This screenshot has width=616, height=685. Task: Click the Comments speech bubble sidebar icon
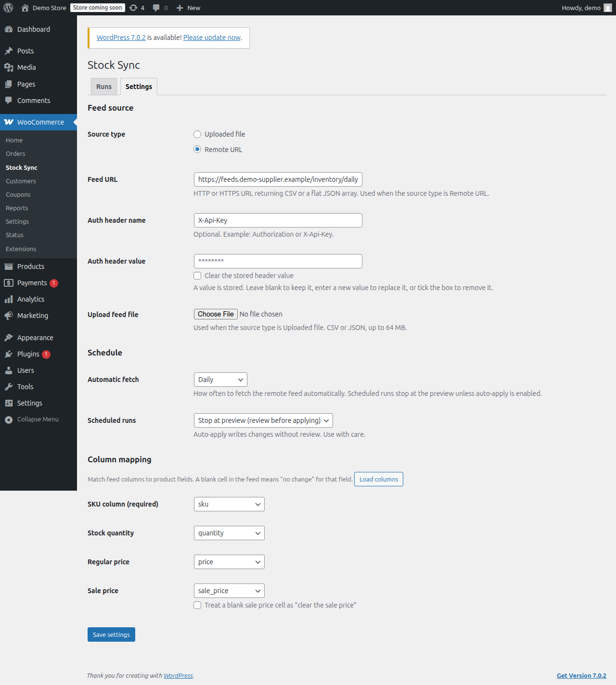[x=9, y=101]
